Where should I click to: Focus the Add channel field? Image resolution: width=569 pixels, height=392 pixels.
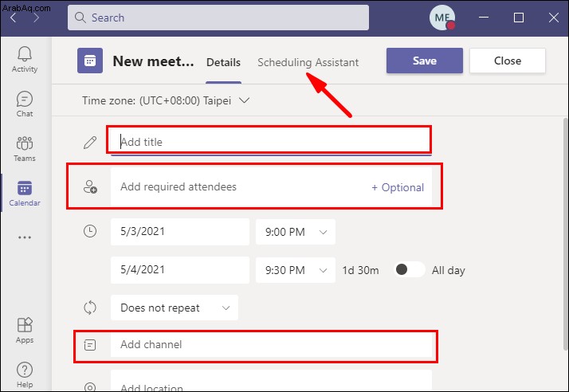pos(271,344)
